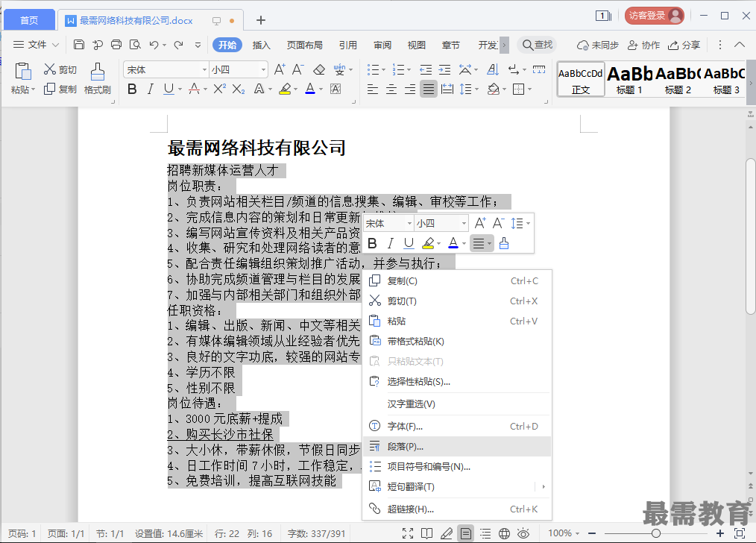This screenshot has width=756, height=543.
Task: Click the vertical scrollbar thumb
Action: tap(751, 236)
